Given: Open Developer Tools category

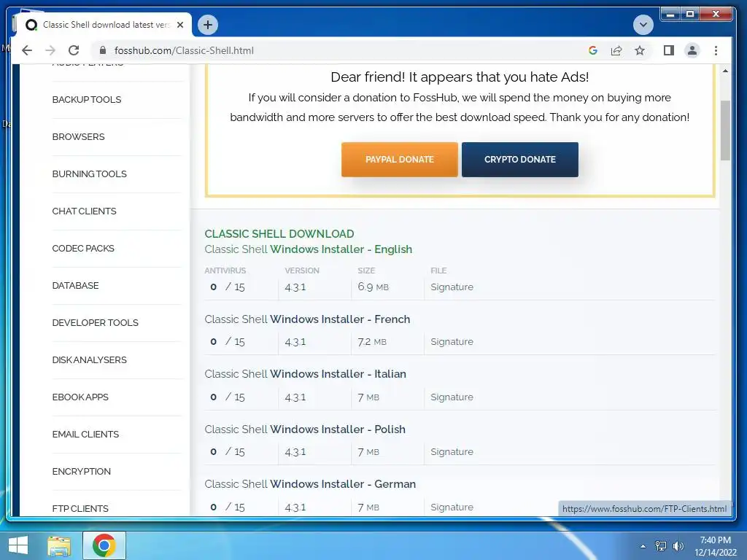Looking at the screenshot, I should 96,322.
